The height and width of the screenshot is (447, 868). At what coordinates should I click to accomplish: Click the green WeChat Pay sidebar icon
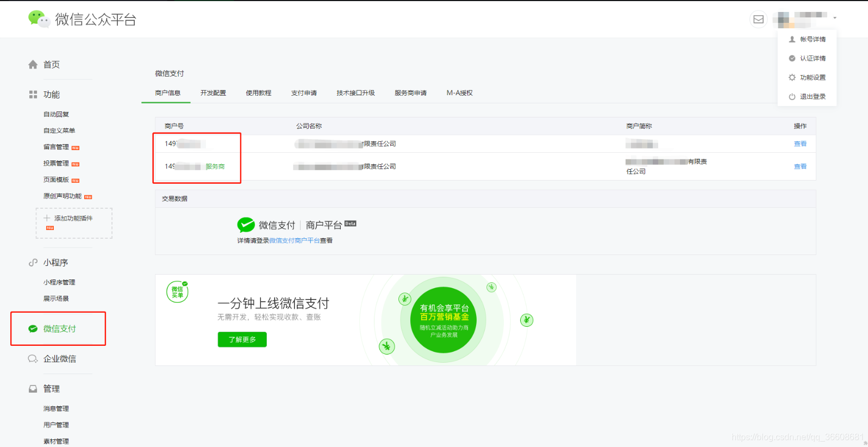point(33,328)
